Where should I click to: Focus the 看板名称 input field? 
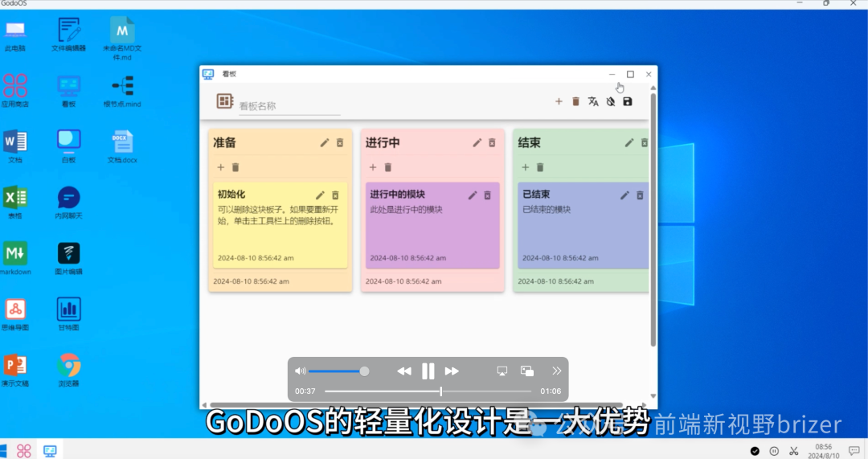coord(289,106)
